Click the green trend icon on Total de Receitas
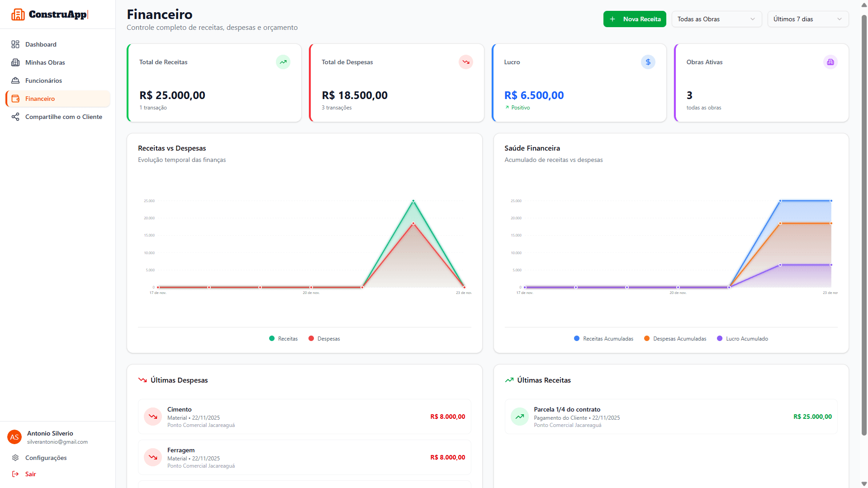This screenshot has height=488, width=868. point(283,62)
